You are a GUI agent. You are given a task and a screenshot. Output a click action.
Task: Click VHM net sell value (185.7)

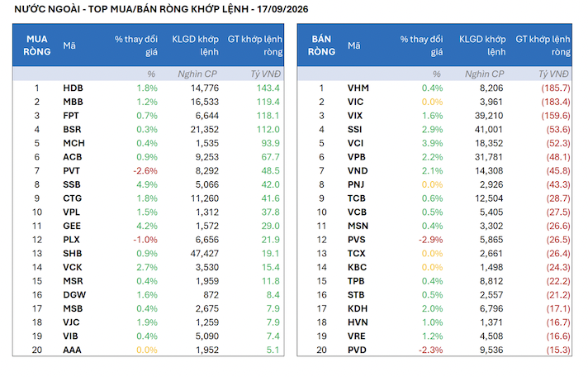555,88
